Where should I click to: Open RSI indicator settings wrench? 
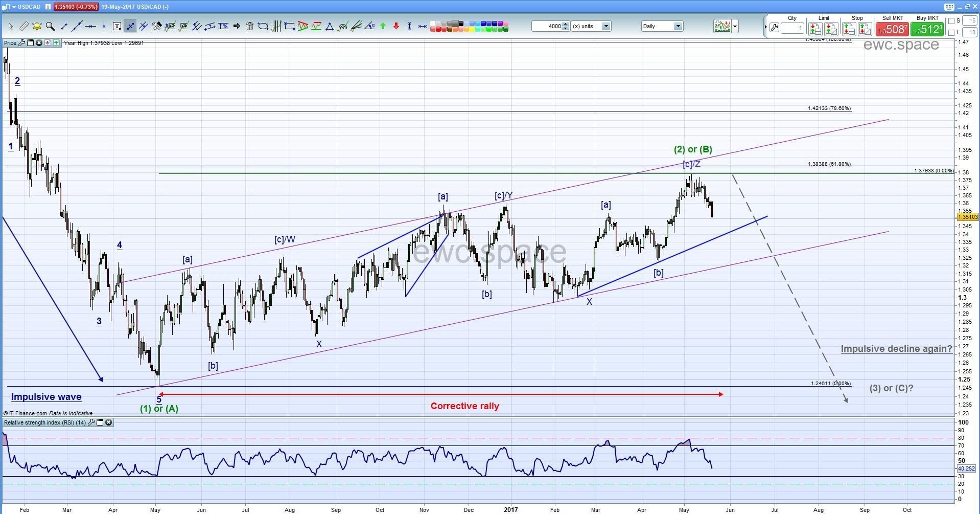point(91,422)
